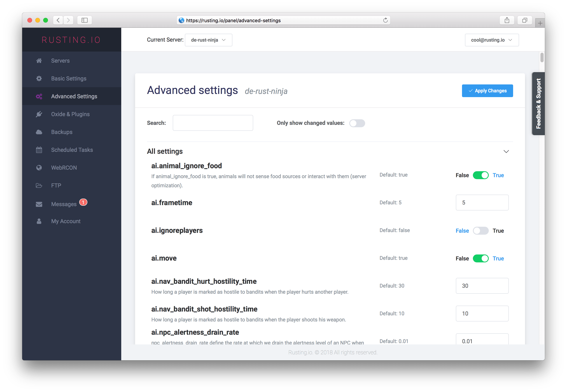567x392 pixels.
Task: Open a new tab with plus icon
Action: coord(540,23)
